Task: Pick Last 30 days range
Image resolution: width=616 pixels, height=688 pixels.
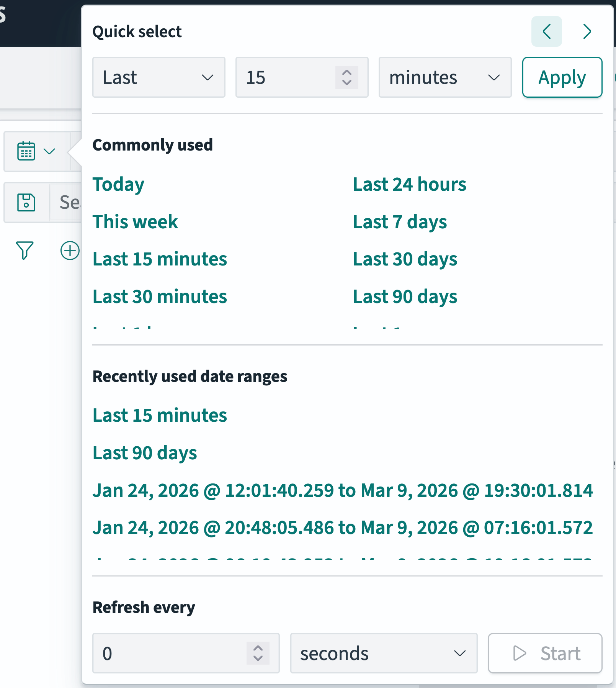Action: [x=405, y=259]
